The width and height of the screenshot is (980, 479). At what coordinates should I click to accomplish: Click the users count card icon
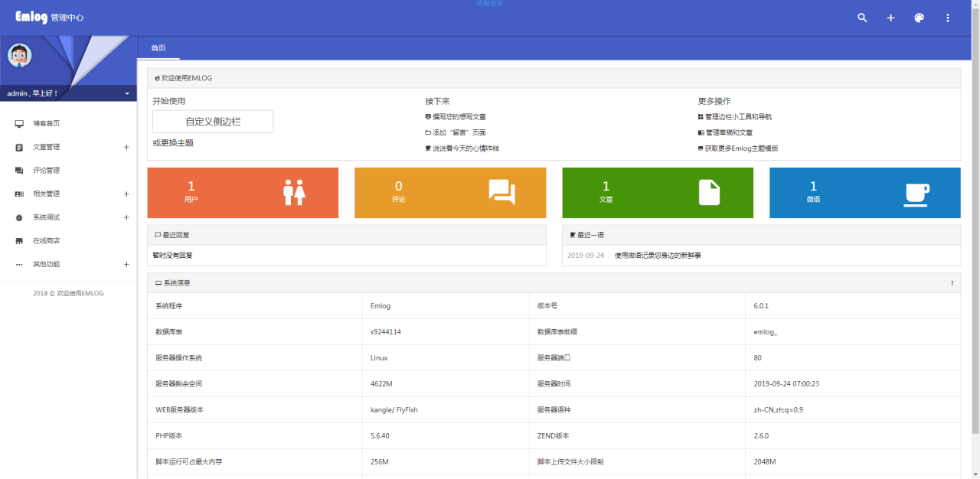point(294,193)
